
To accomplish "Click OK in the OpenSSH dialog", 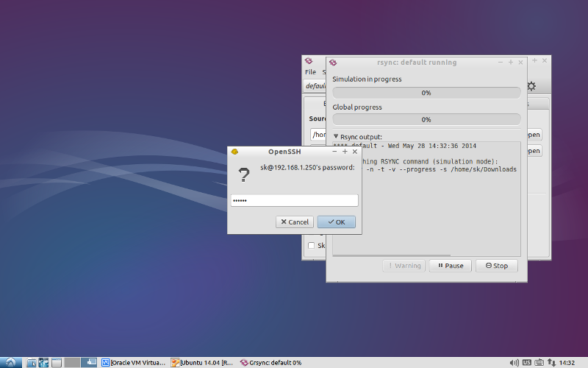I will click(337, 222).
